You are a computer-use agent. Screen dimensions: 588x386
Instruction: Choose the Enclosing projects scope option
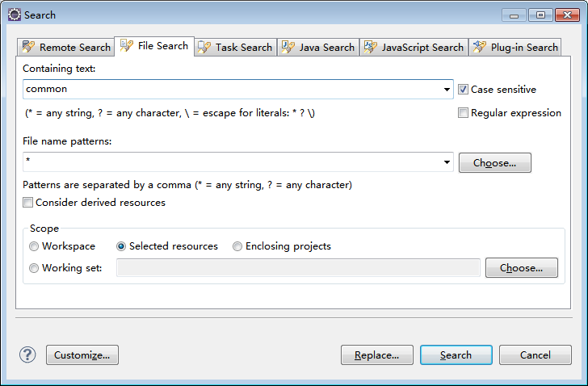(237, 246)
